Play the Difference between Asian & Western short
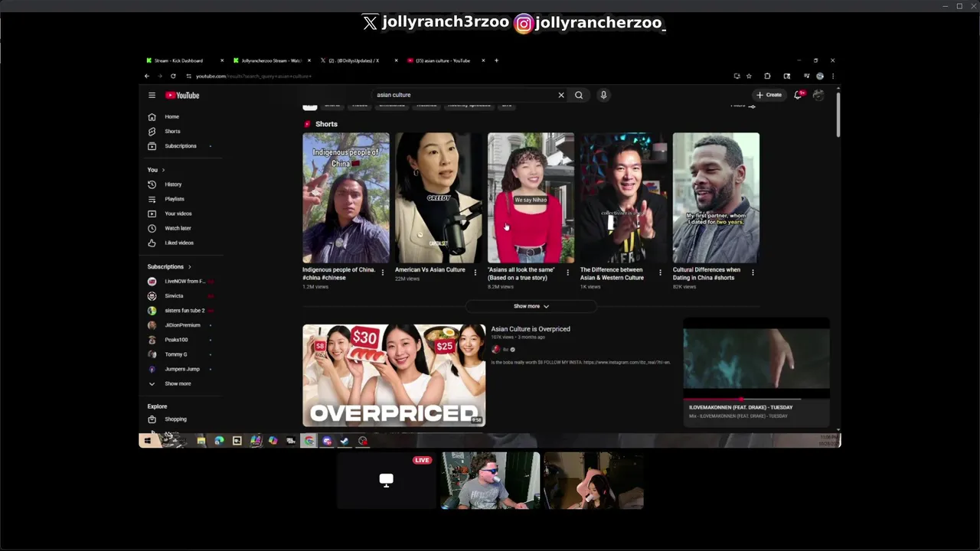This screenshot has height=551, width=980. [623, 198]
